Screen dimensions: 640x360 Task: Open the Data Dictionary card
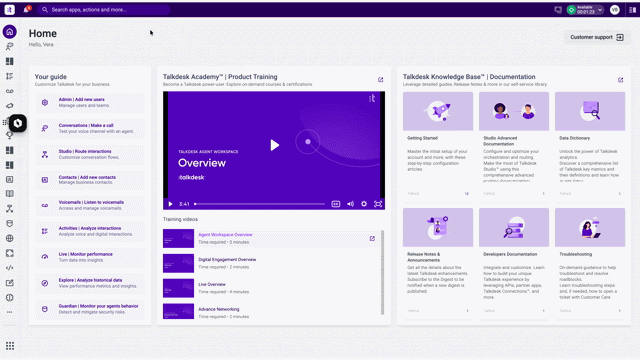click(x=590, y=145)
